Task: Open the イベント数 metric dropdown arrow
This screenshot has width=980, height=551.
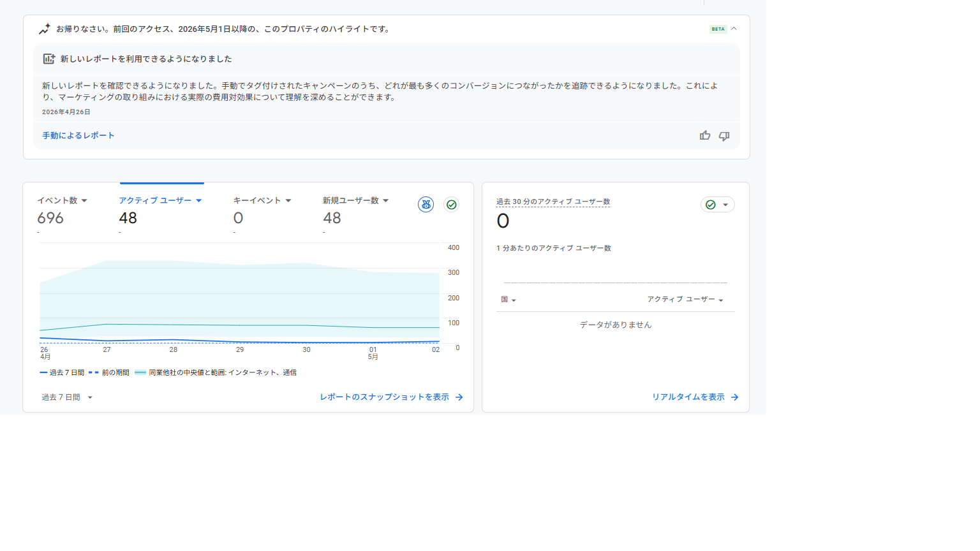Action: click(x=84, y=201)
